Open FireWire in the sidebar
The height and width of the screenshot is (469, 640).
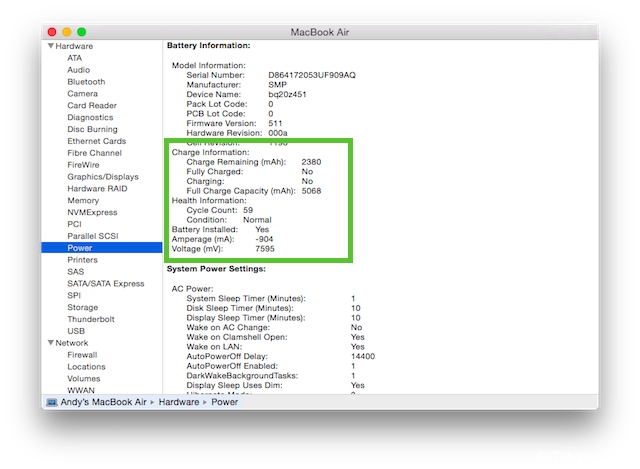[83, 164]
